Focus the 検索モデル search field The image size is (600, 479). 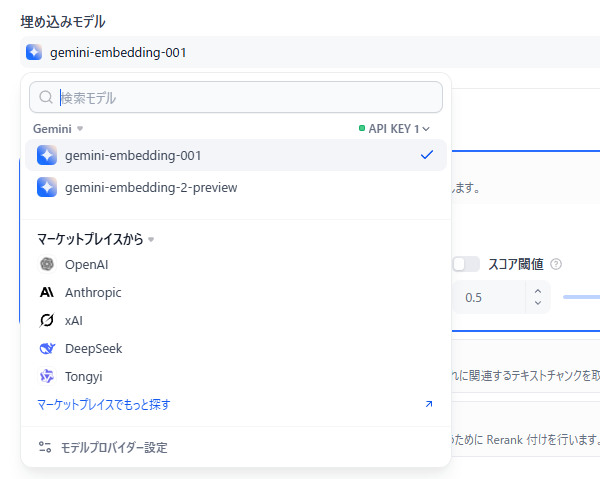pyautogui.click(x=236, y=97)
